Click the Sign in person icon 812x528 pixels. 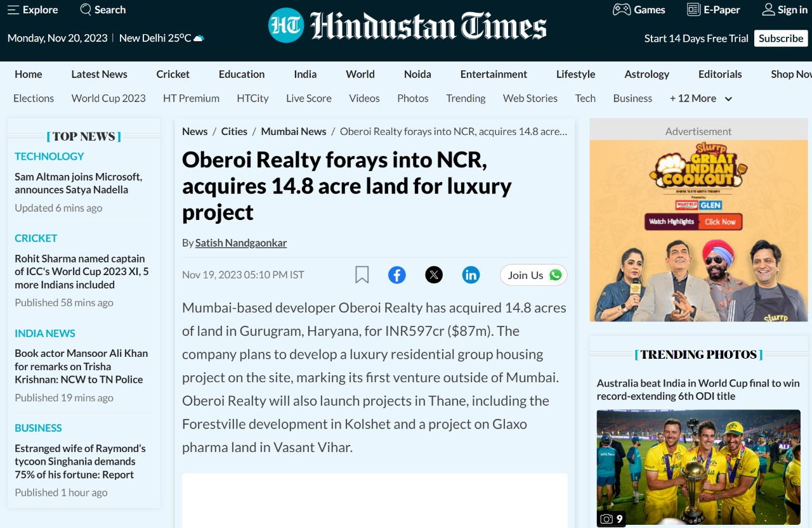768,10
